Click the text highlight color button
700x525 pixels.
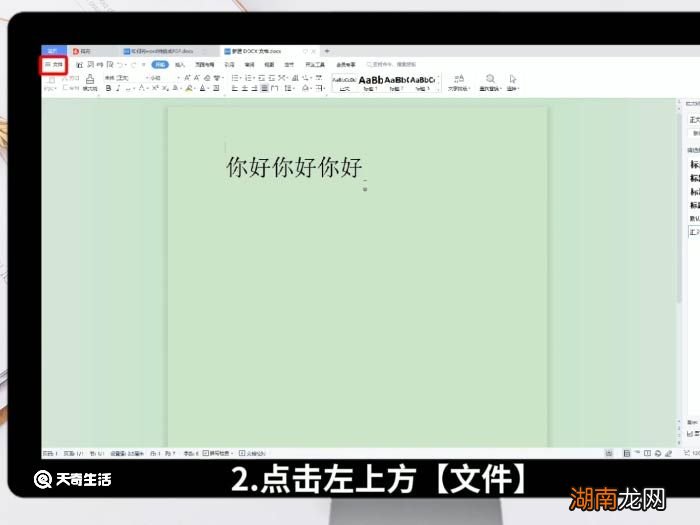tap(189, 88)
